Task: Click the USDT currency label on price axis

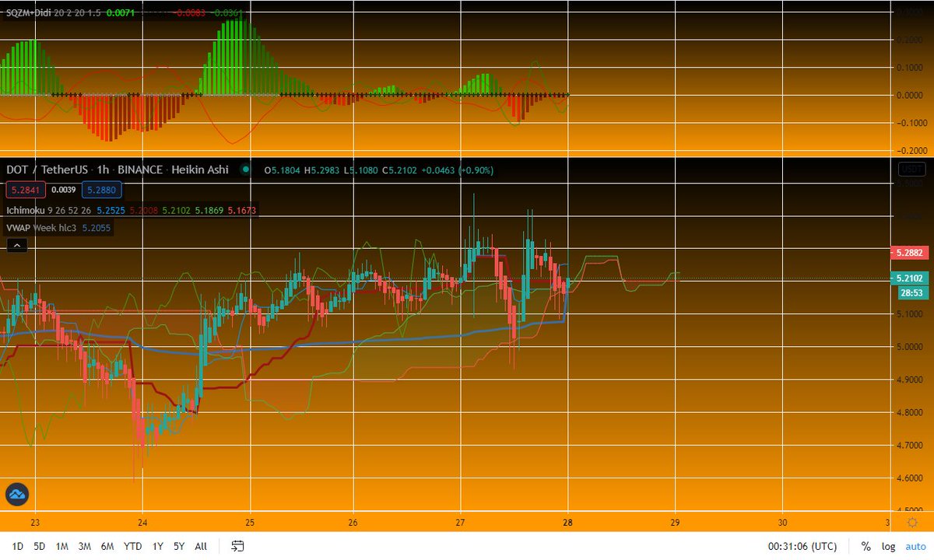Action: point(910,169)
